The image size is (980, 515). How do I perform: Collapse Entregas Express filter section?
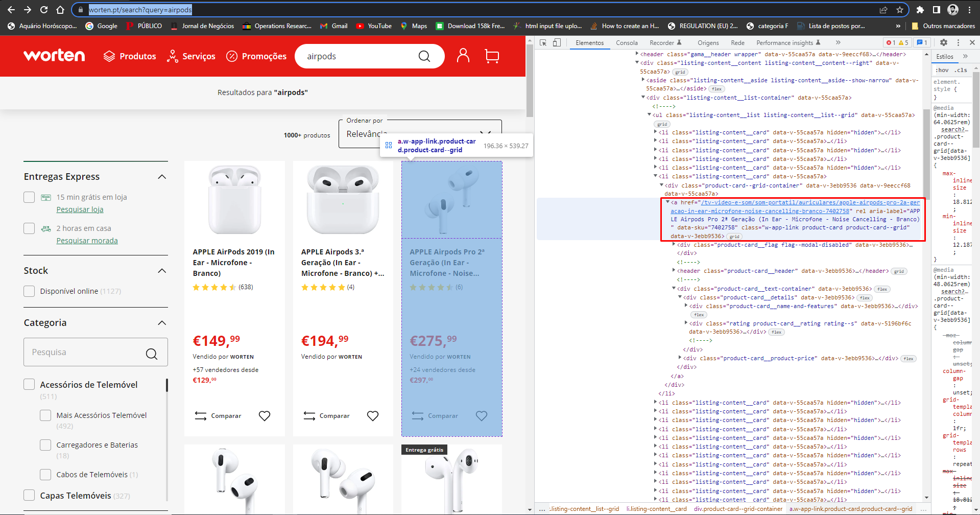point(162,177)
